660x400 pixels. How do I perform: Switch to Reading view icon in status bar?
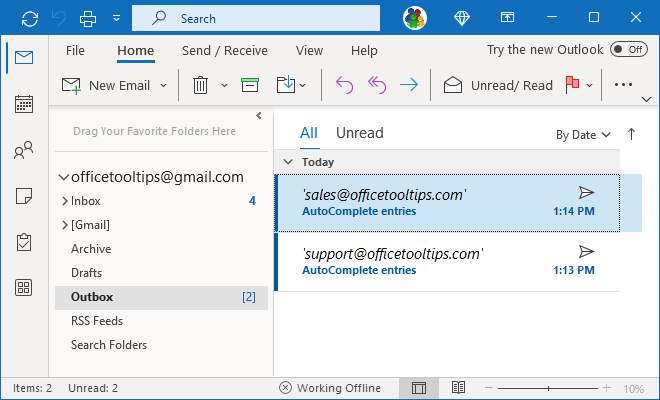pyautogui.click(x=458, y=387)
